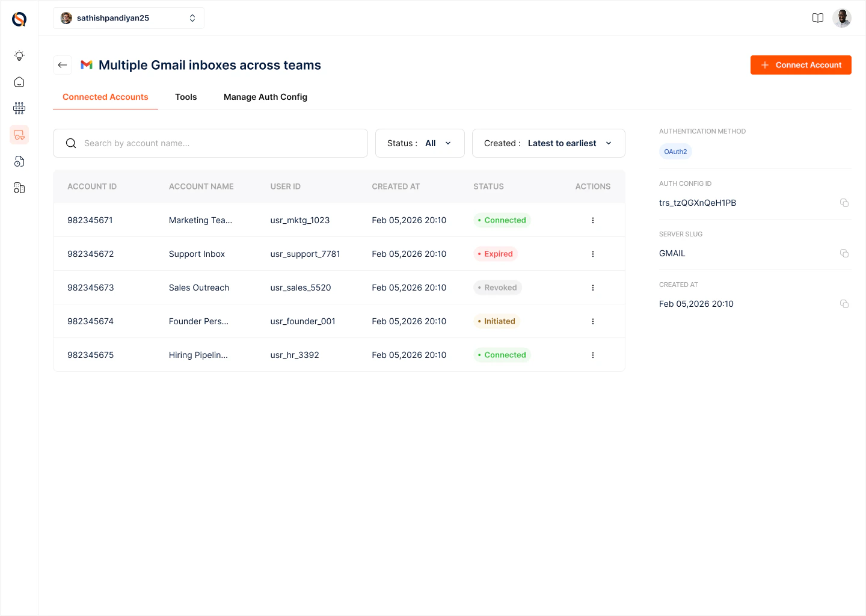Click user ID usr_founder_001
Image resolution: width=866 pixels, height=616 pixels.
303,321
